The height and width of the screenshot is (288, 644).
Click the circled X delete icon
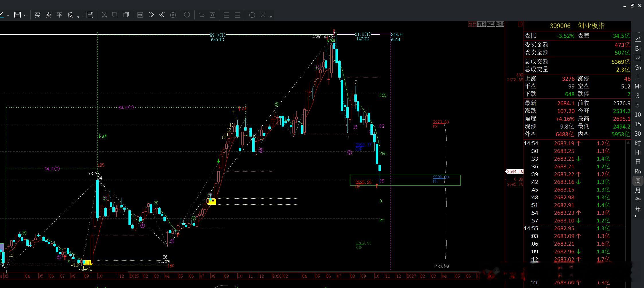tap(173, 15)
